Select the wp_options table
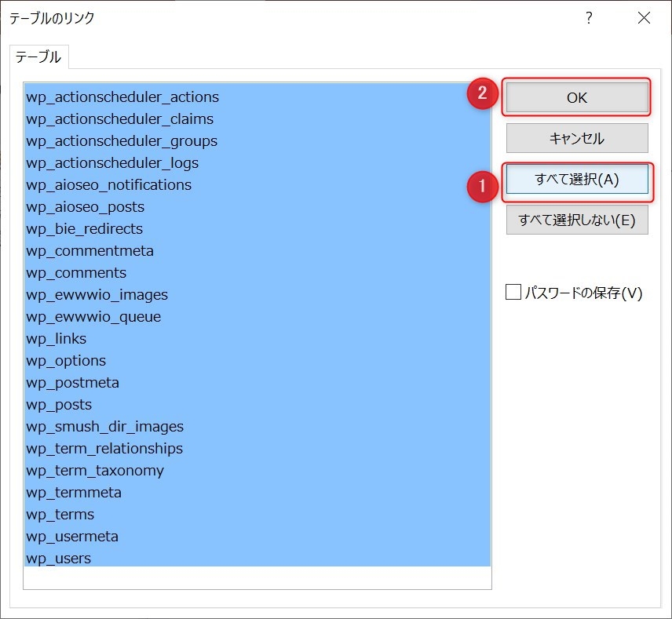Viewport: 672px width, 619px height. click(66, 361)
